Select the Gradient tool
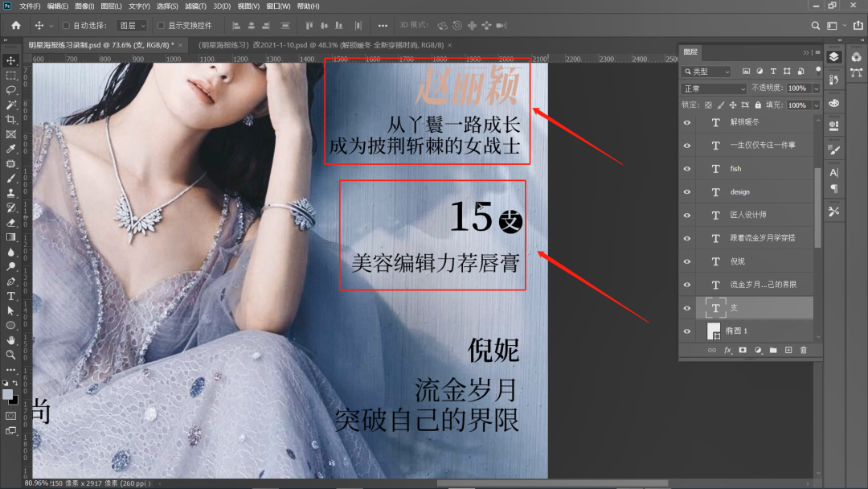This screenshot has width=868, height=489. click(10, 237)
